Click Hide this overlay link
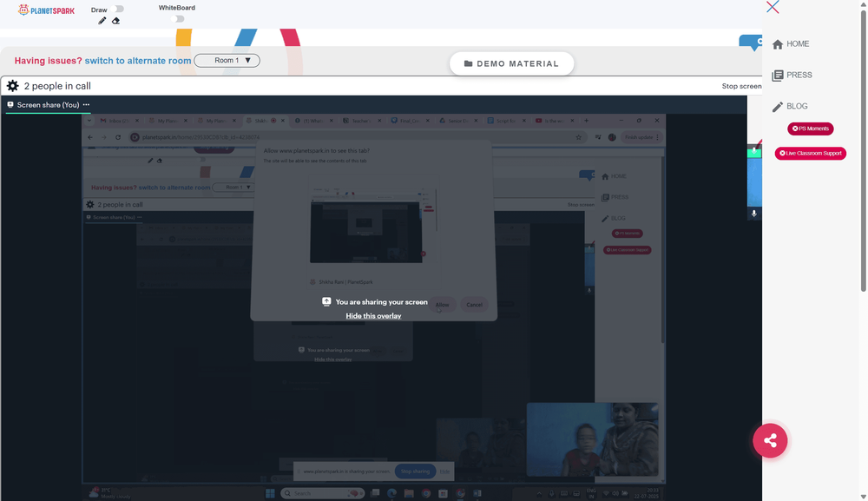The image size is (868, 501). pos(373,316)
